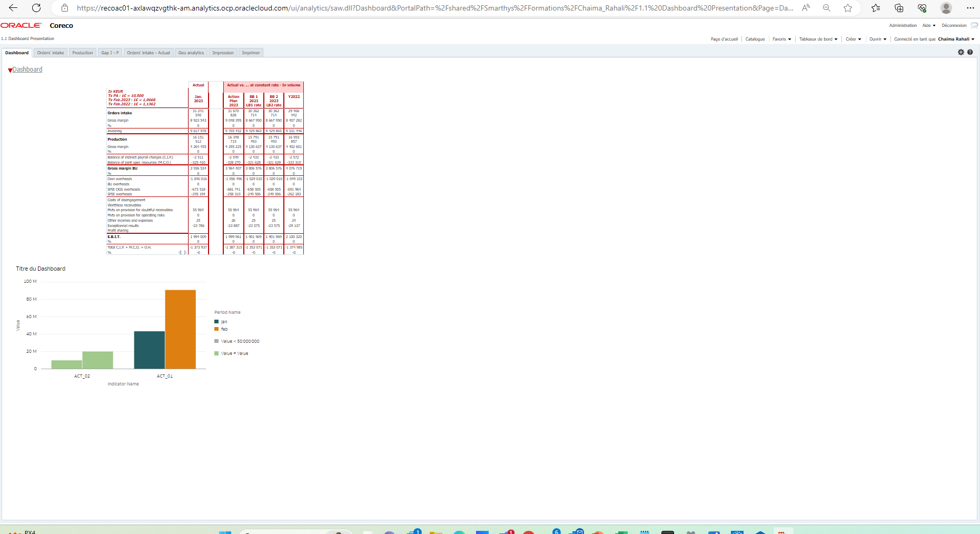Screen dimensions: 980x534
Task: Go to Page d'accueil
Action: (724, 39)
